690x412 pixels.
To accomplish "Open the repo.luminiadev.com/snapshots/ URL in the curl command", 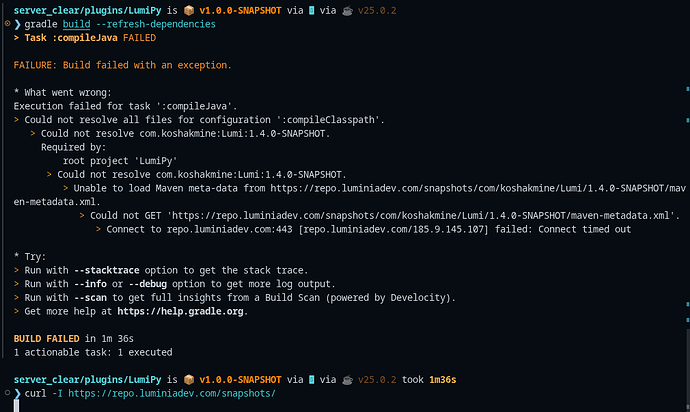I will (x=172, y=393).
